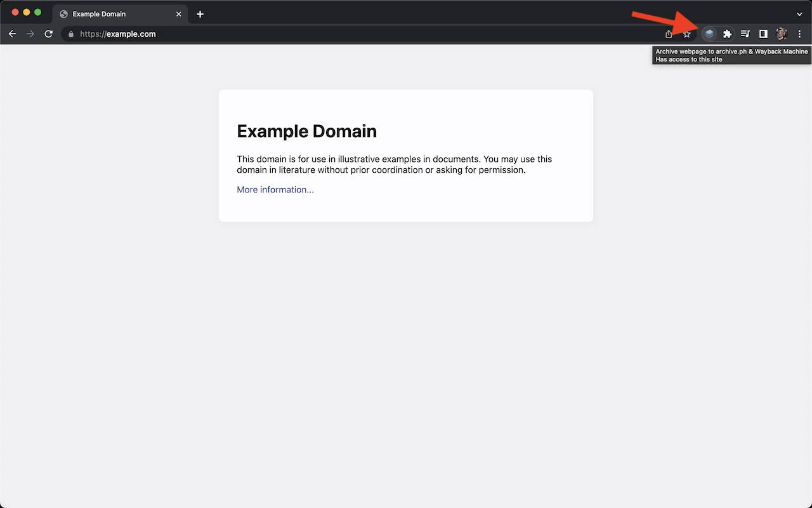Open the media controls icon
This screenshot has width=812, height=508.
tap(745, 34)
